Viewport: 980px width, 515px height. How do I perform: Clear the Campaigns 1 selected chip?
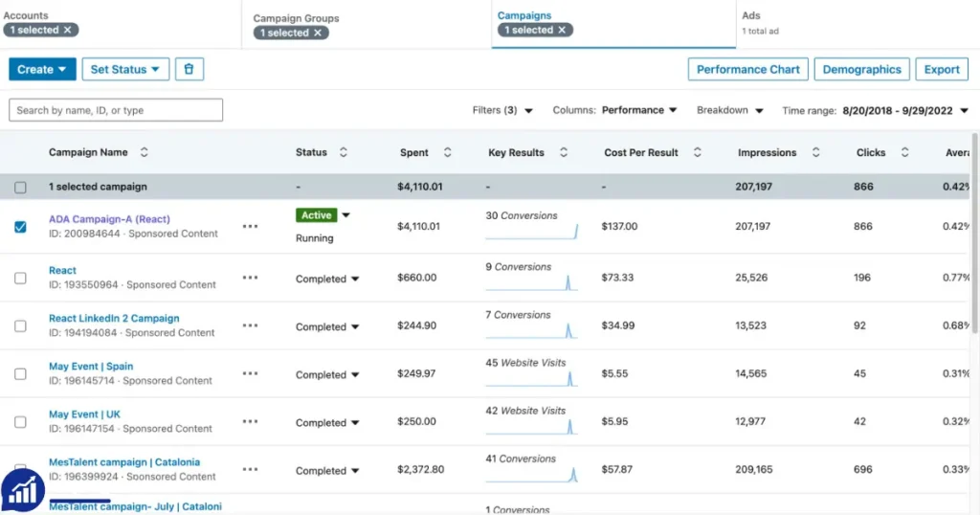click(562, 30)
